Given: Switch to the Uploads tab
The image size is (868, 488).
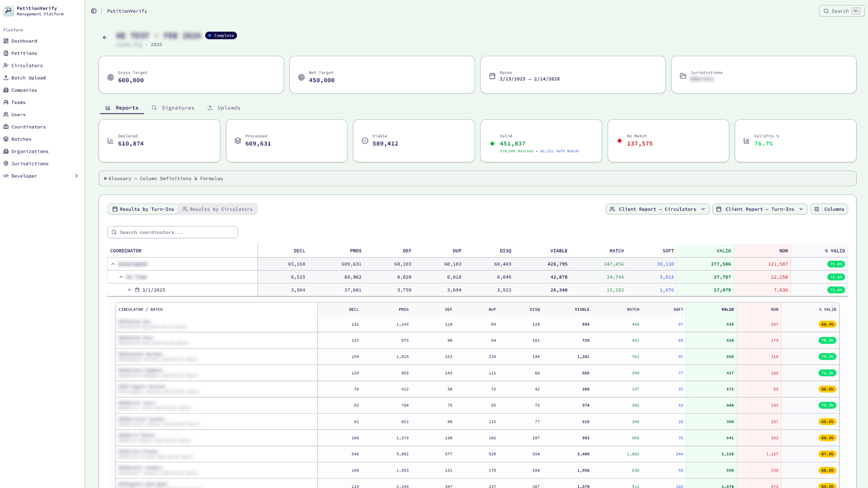Looking at the screenshot, I should [x=224, y=108].
